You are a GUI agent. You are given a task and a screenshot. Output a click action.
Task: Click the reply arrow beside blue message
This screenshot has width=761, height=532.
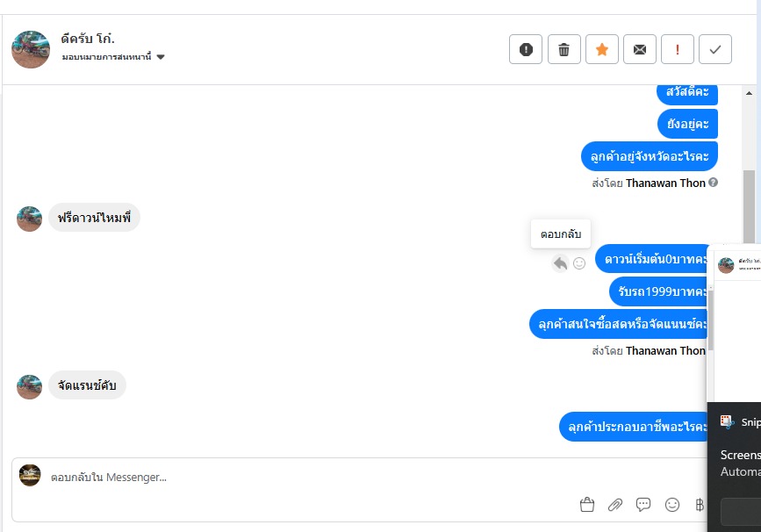(x=560, y=262)
